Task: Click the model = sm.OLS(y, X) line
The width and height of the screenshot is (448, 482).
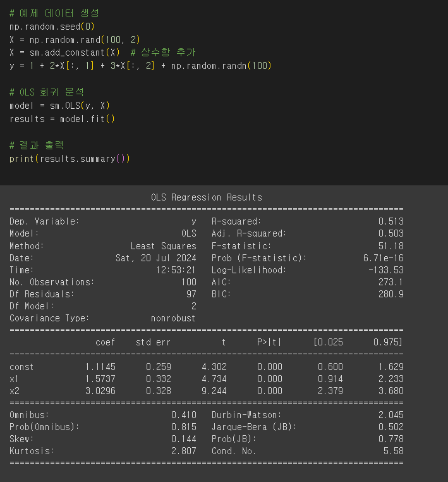Action: 59,106
